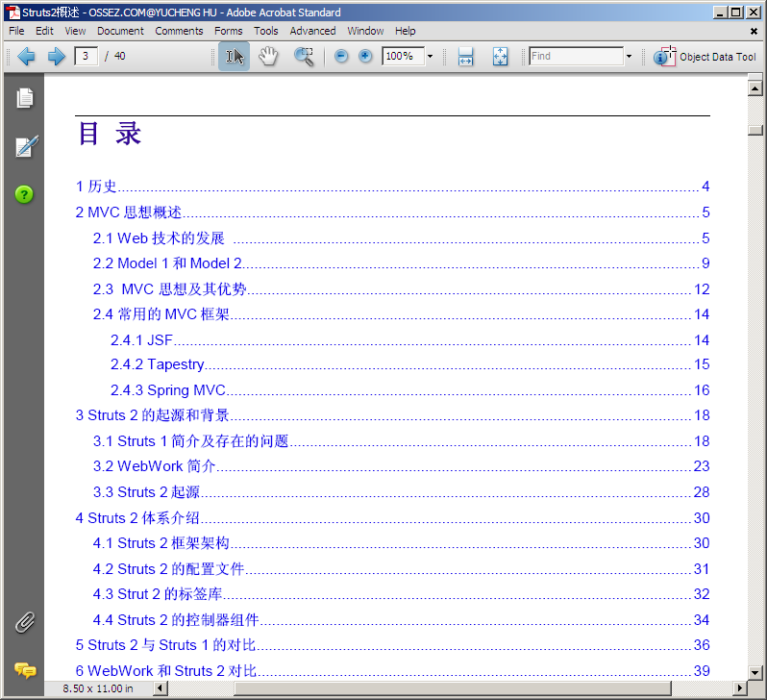Go to previous page with the back arrow
Viewport: 767px width, 700px height.
(26, 57)
